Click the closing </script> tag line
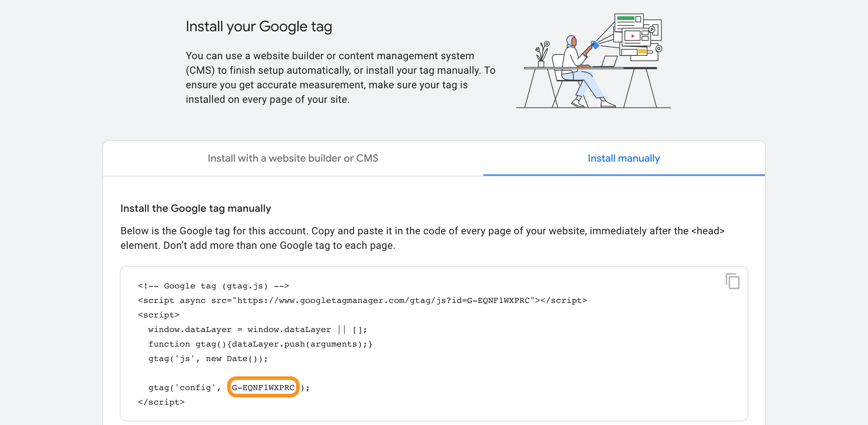The height and width of the screenshot is (425, 868). (161, 402)
